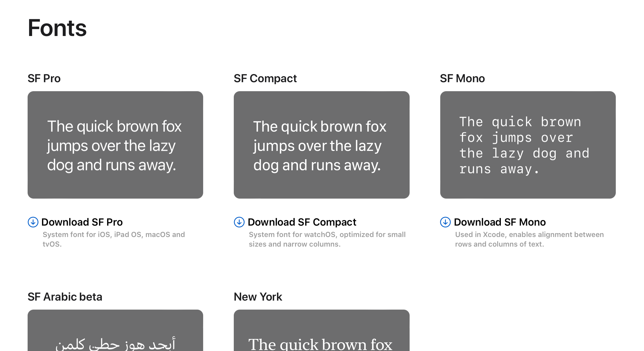Open the Download SF Compact link
Image resolution: width=644 pixels, height=351 pixels.
point(302,222)
